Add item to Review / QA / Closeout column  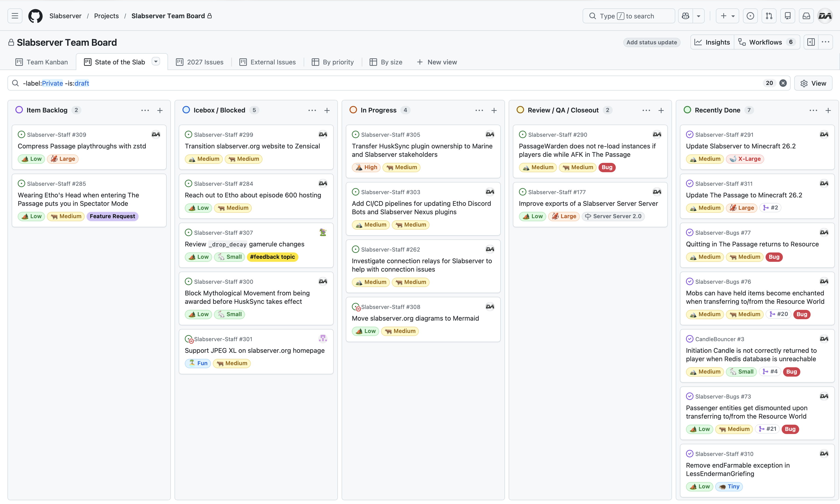coord(661,110)
